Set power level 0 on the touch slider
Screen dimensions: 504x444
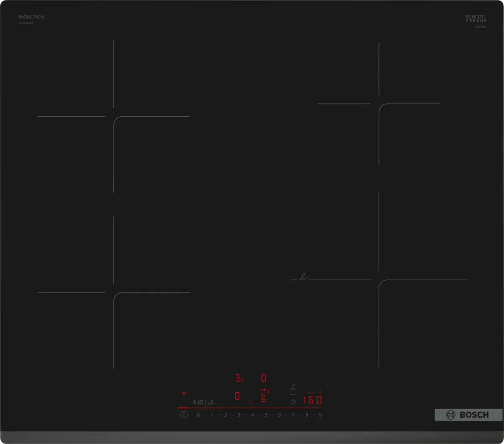pos(198,415)
